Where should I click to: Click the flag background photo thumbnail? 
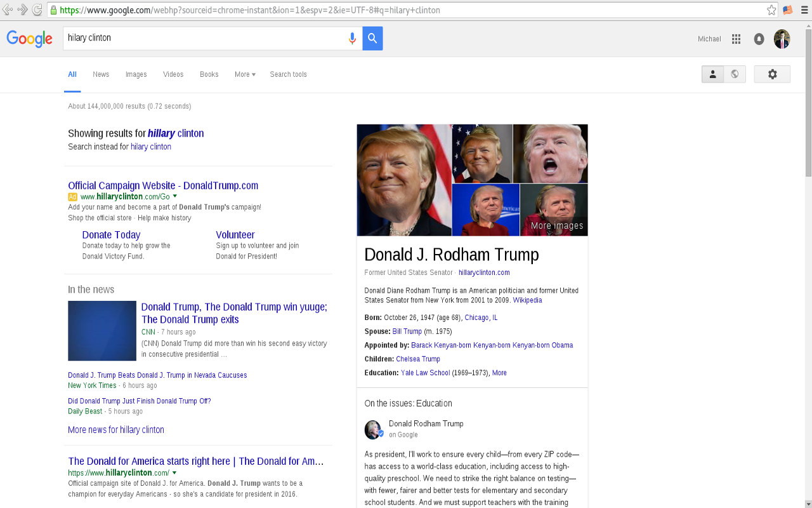coord(481,154)
